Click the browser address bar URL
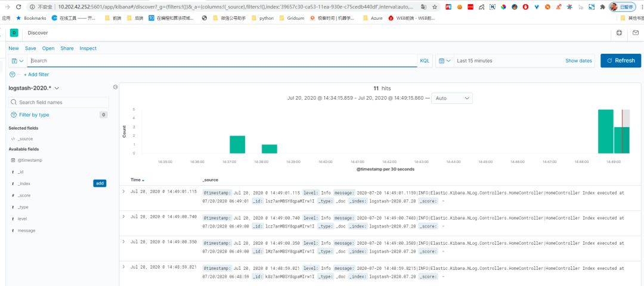Viewport: 644px width, 286px height. click(x=234, y=7)
